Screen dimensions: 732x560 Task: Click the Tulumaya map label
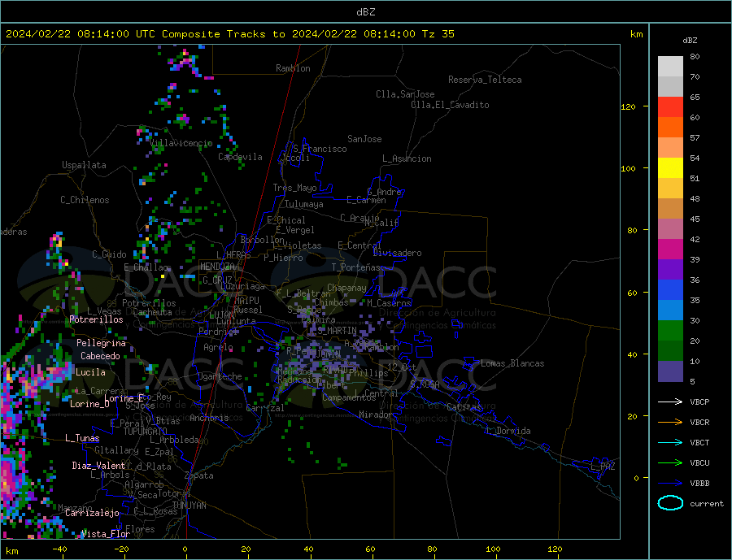(x=304, y=204)
